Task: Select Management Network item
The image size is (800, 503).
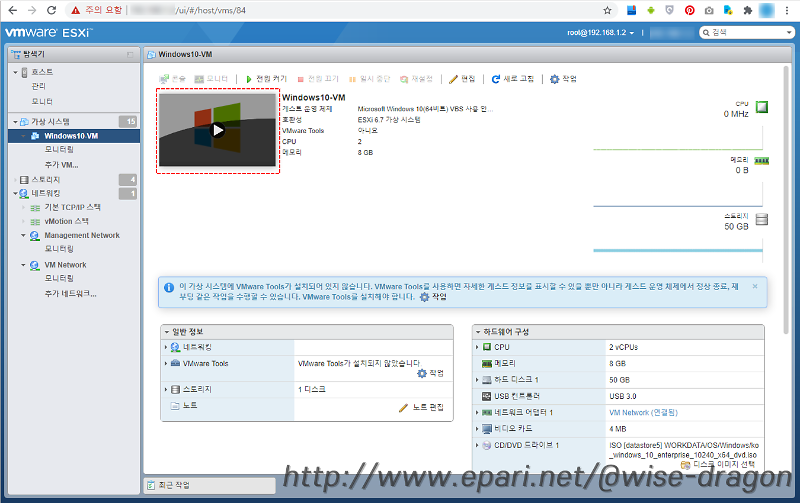Action: pyautogui.click(x=82, y=235)
